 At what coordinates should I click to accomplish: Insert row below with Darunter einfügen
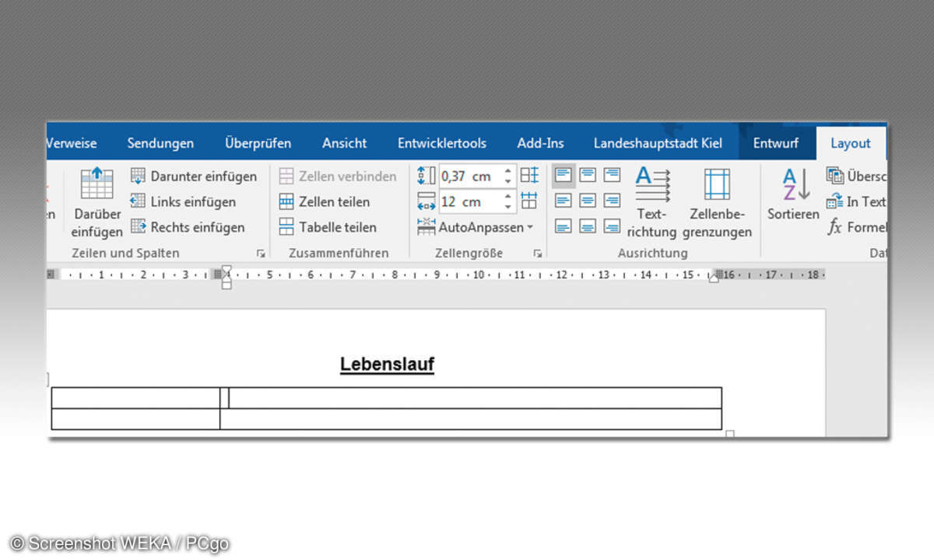click(x=194, y=176)
